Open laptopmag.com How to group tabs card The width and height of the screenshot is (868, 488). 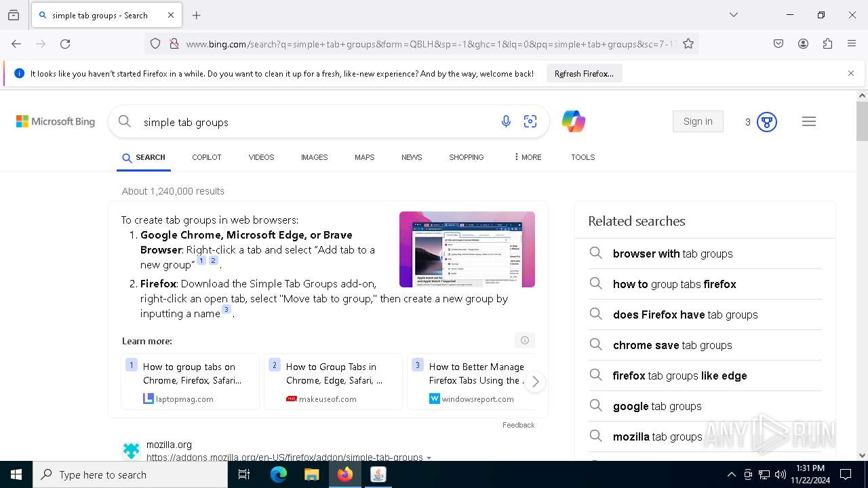(190, 382)
